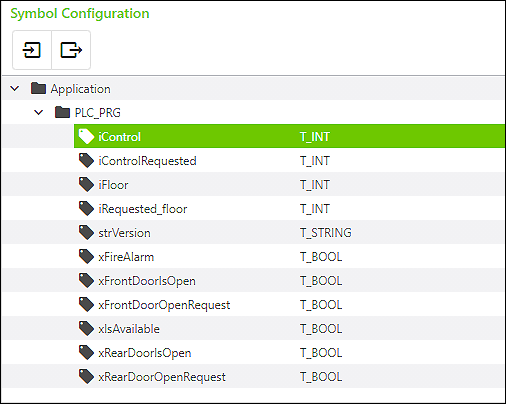Click the tag icon next to xFireAlarm

[86, 257]
